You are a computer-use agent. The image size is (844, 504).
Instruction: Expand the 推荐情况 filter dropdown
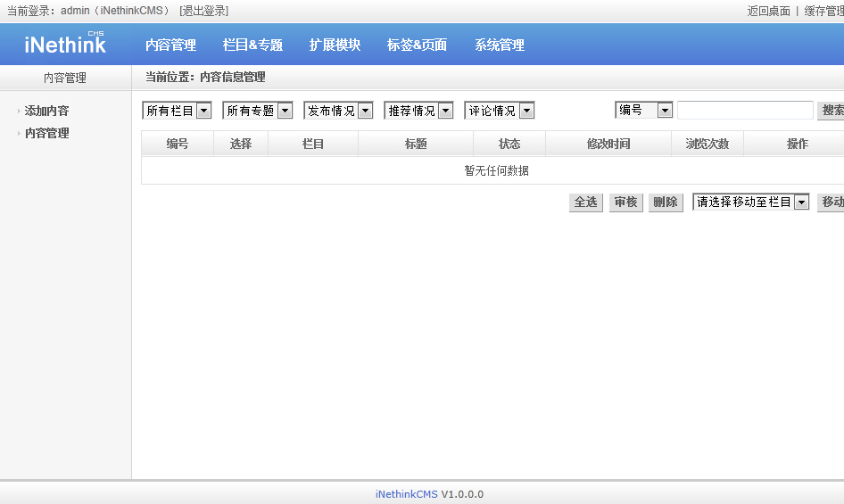419,111
